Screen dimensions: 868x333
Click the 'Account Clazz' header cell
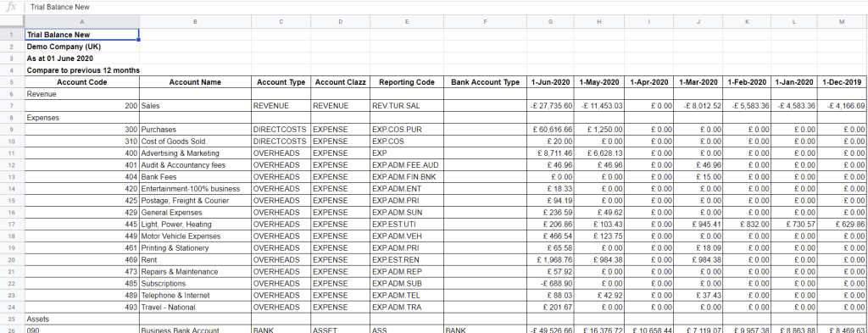pos(341,82)
